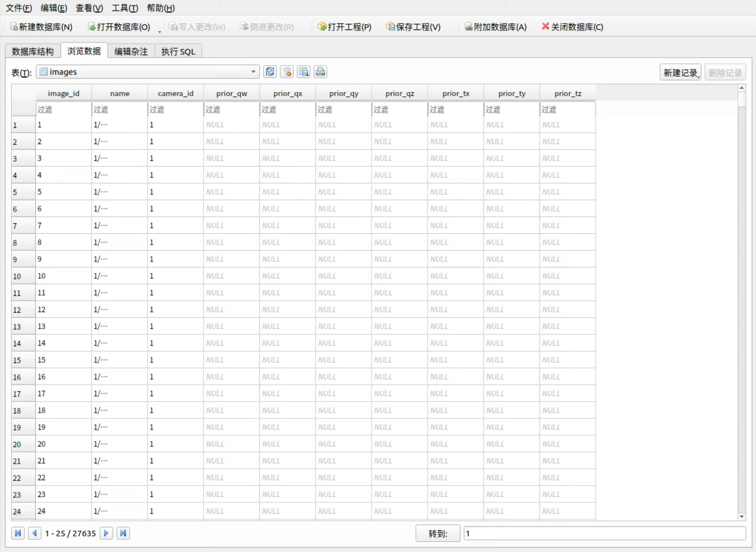Viewport: 756px width, 552px height.
Task: Select row header 1
Action: click(x=24, y=125)
